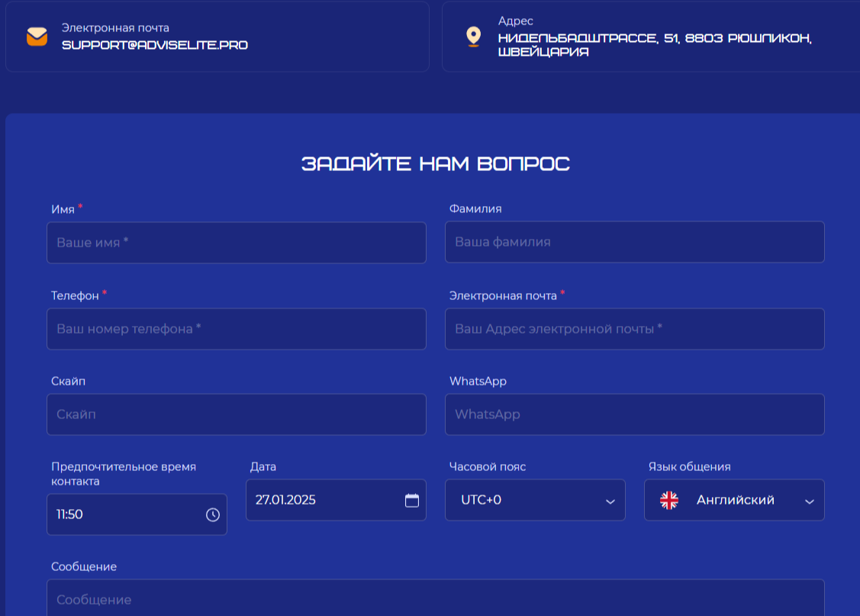Click the timezone dropdown chevron arrow
Image resolution: width=860 pixels, height=616 pixels.
[x=610, y=502]
